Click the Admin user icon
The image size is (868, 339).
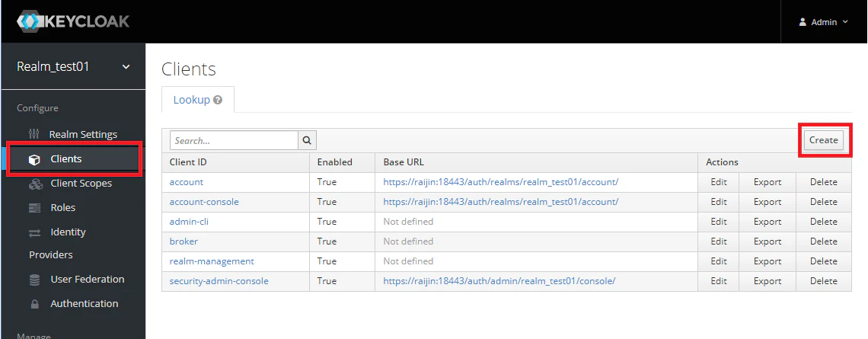803,22
